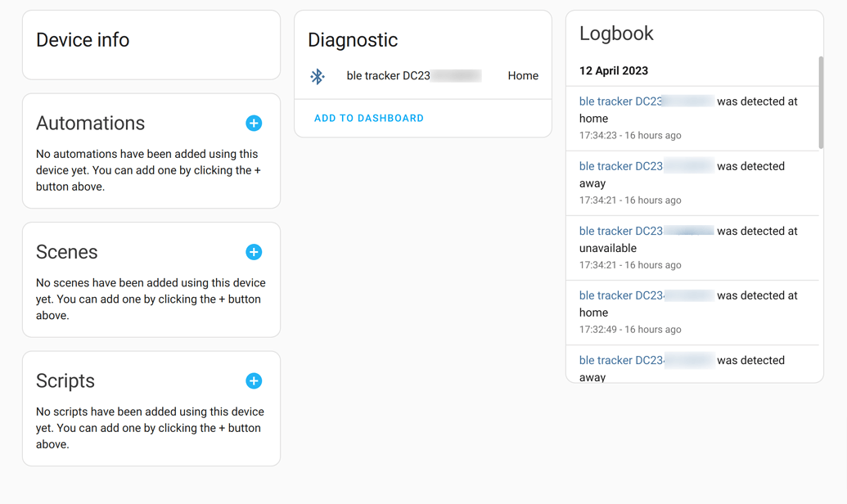The image size is (847, 504).
Task: Open tracker link in the bottom logbook entry
Action: click(620, 360)
